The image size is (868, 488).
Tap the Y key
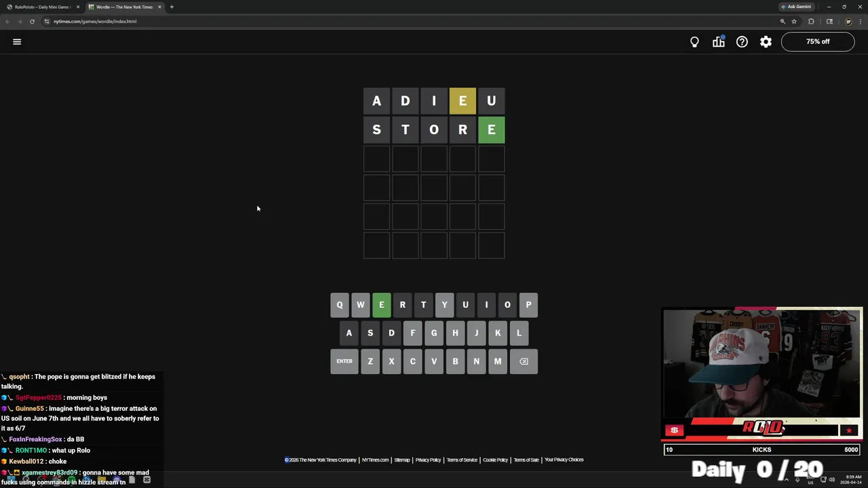pyautogui.click(x=445, y=305)
